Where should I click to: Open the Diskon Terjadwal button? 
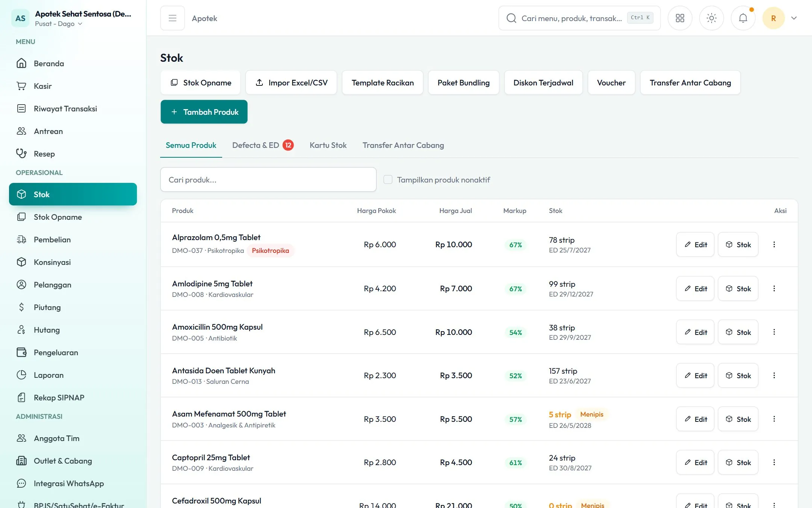click(543, 82)
